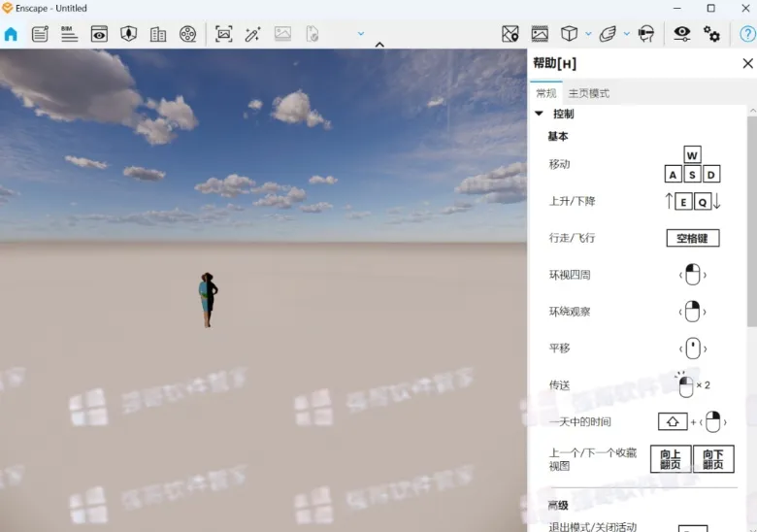Click the VR headset icon
The image size is (757, 532).
646,34
